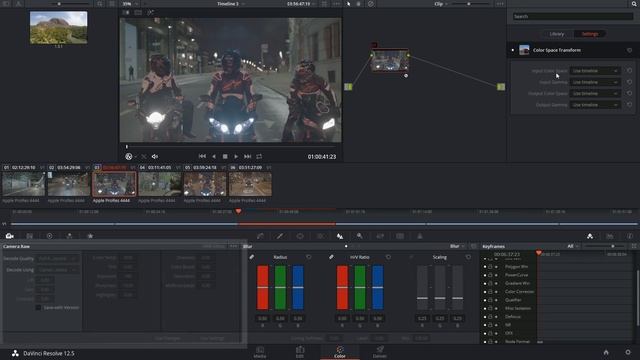The image size is (640, 360).
Task: Open the project home icon
Action: click(x=606, y=352)
